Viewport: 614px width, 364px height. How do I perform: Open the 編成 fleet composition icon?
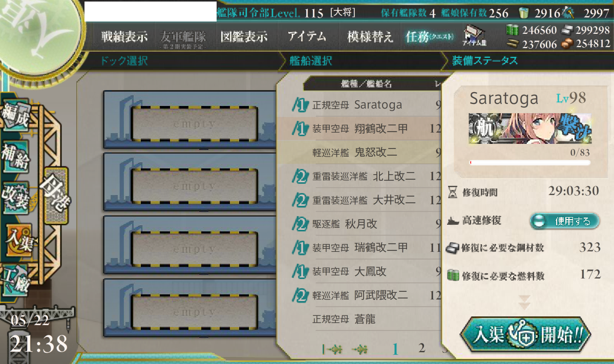(16, 114)
